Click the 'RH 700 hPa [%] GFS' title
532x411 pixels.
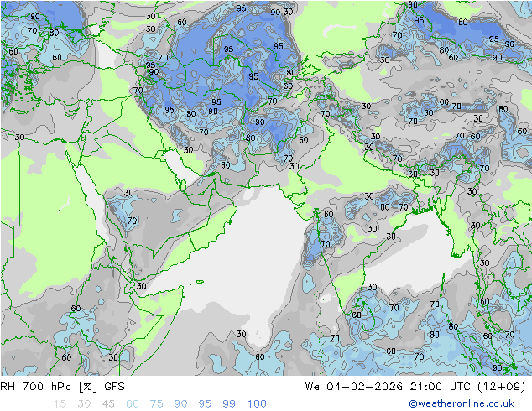(63, 387)
